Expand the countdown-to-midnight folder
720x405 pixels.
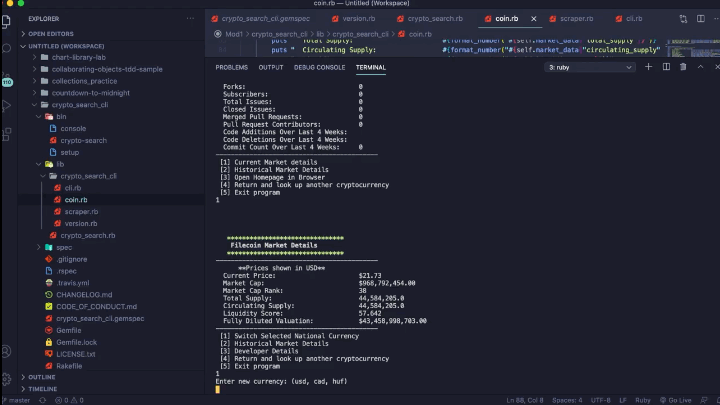[x=90, y=93]
